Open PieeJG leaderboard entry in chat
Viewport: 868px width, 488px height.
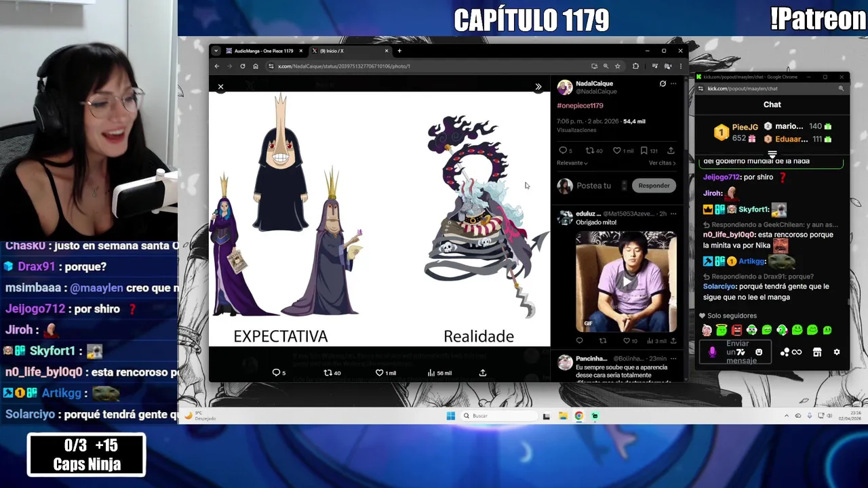(x=736, y=132)
